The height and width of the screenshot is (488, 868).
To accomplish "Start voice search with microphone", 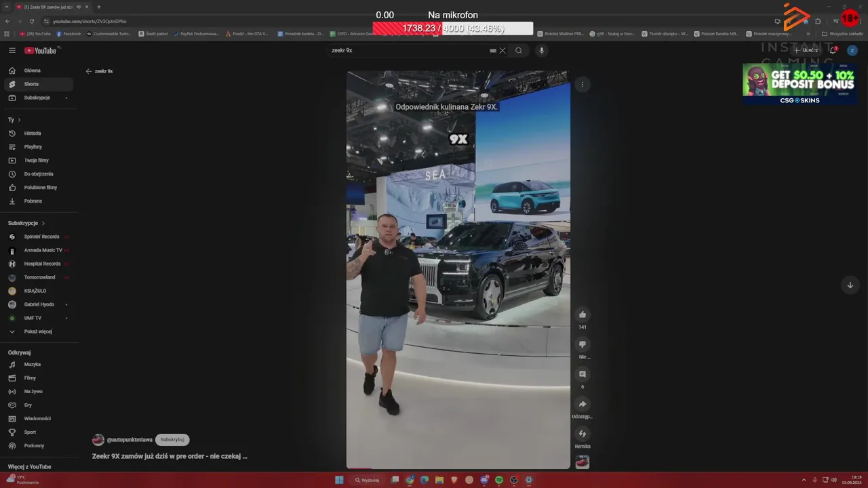I will tap(541, 50).
